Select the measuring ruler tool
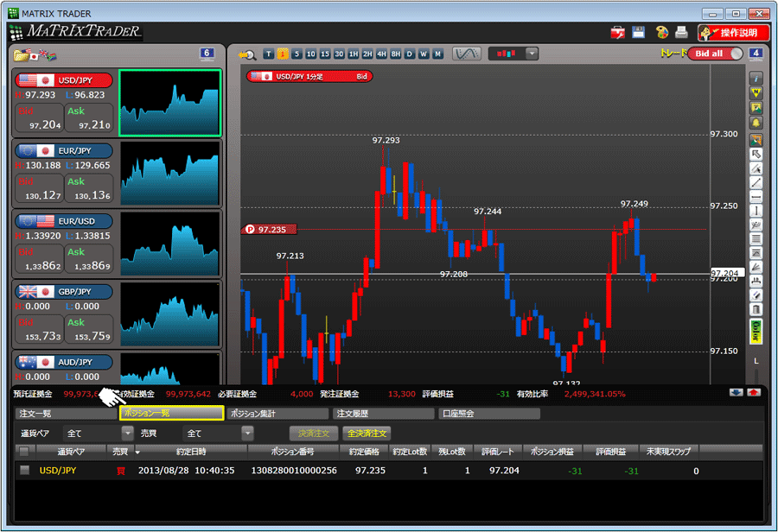Viewport: 778px width, 532px height. coord(756,282)
